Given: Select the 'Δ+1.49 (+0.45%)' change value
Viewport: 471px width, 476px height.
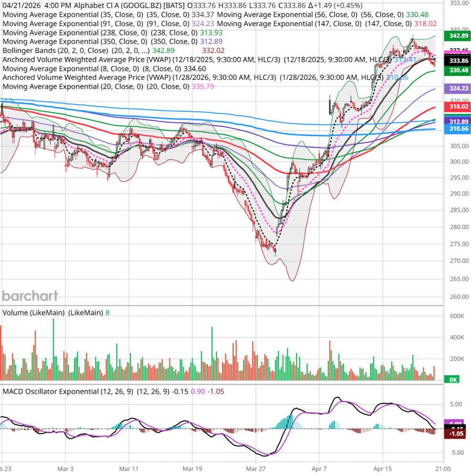Looking at the screenshot, I should 335,5.
